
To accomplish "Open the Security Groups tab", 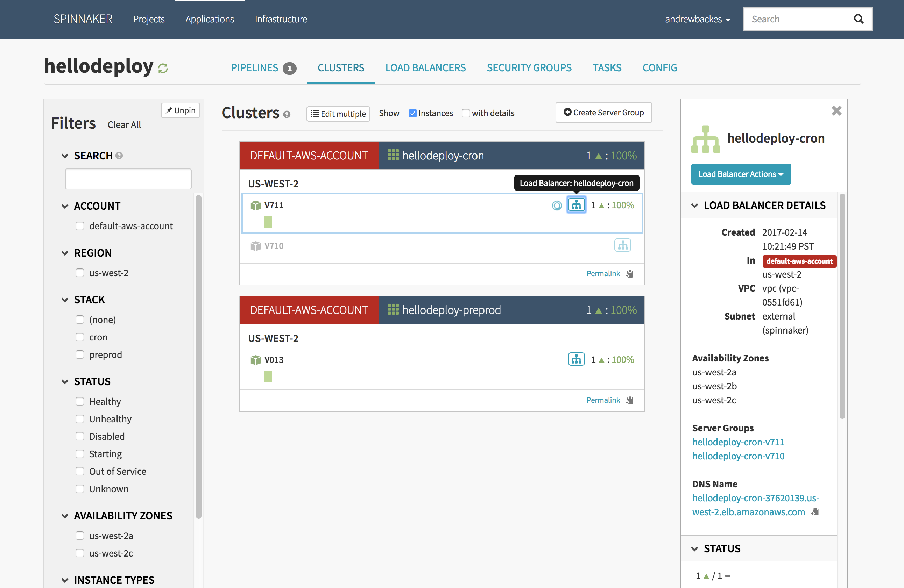I will pos(529,67).
